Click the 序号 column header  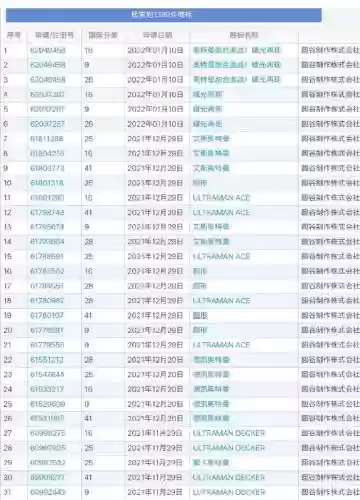point(14,35)
